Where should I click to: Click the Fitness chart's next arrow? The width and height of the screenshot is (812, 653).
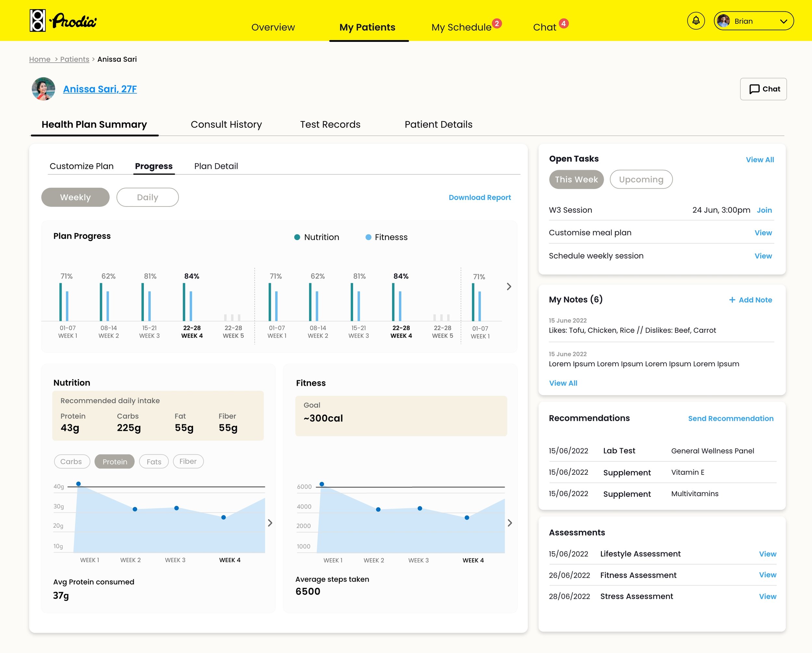[x=510, y=523]
